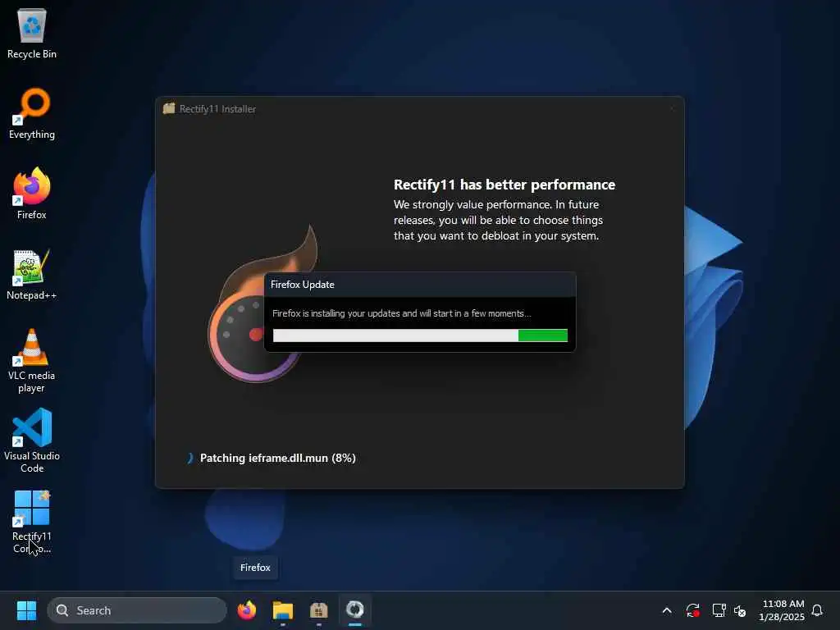The width and height of the screenshot is (840, 630).
Task: Select the Rectify11 Control Center shortcut
Action: coord(32,521)
